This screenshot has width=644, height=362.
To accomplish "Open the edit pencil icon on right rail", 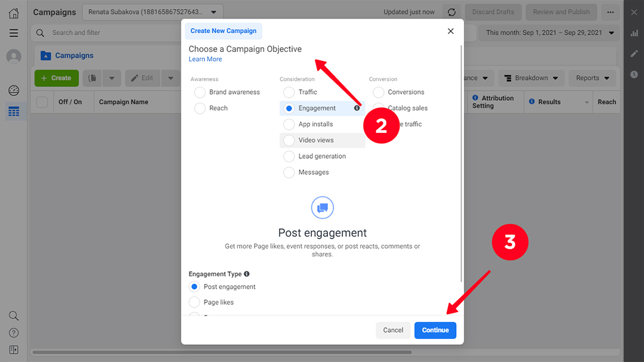I will [634, 54].
